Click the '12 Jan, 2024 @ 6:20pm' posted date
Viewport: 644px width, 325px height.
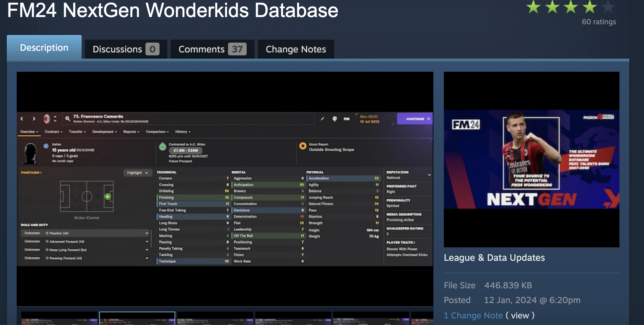(x=532, y=300)
